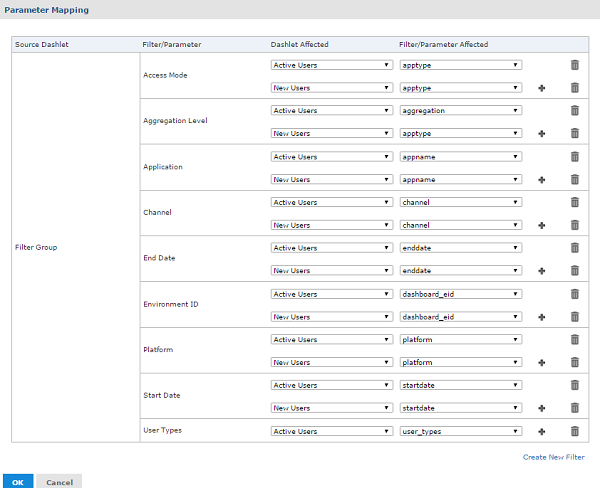Delete the Access Mode New Users mapping
Screen dimensions: 600x488
click(x=574, y=88)
